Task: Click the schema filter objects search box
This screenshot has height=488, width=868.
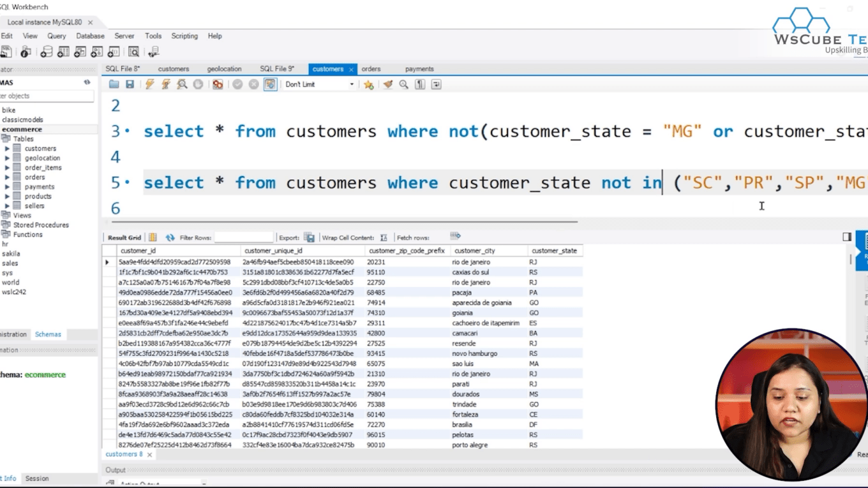Action: [47, 96]
